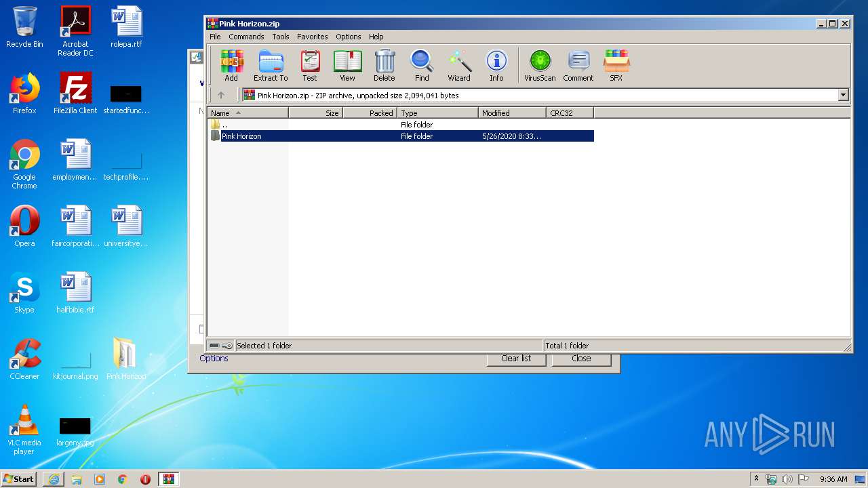Select Acrobat Reader DC desktop icon
The image size is (868, 488).
[x=75, y=31]
